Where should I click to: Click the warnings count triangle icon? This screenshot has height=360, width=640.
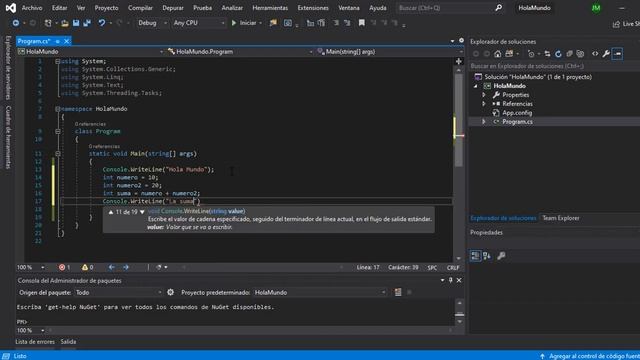pos(85,267)
